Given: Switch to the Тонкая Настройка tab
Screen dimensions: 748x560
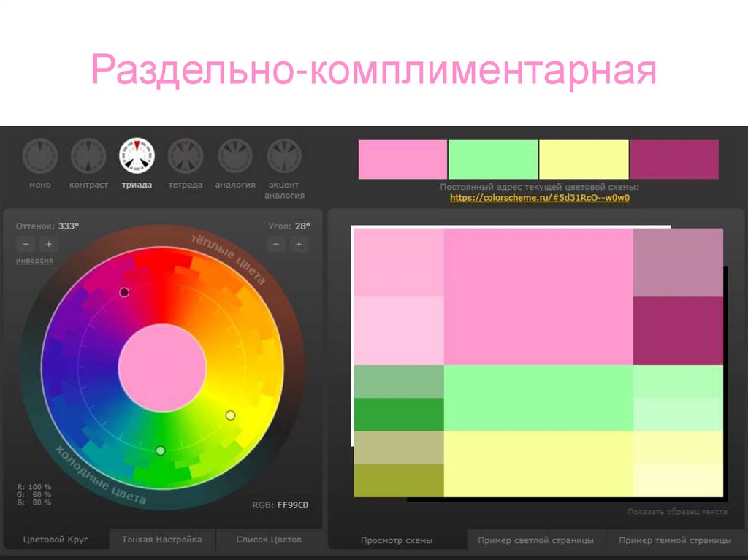Looking at the screenshot, I should tap(161, 540).
